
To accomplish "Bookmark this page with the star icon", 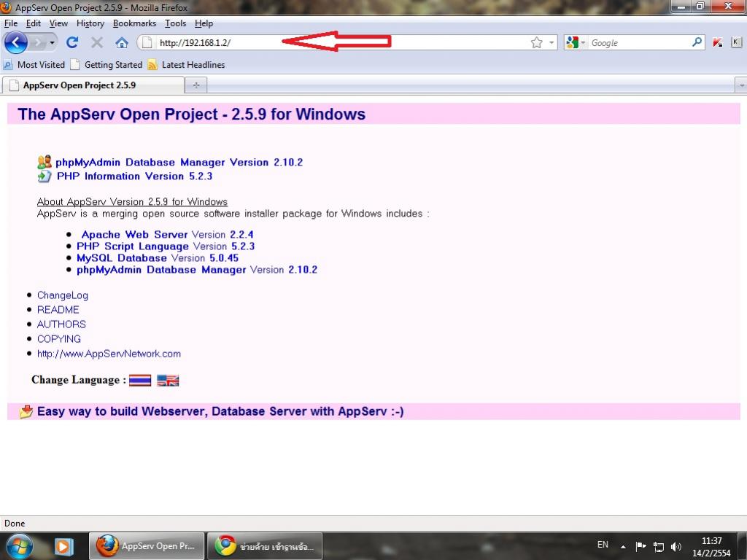I will pyautogui.click(x=536, y=43).
